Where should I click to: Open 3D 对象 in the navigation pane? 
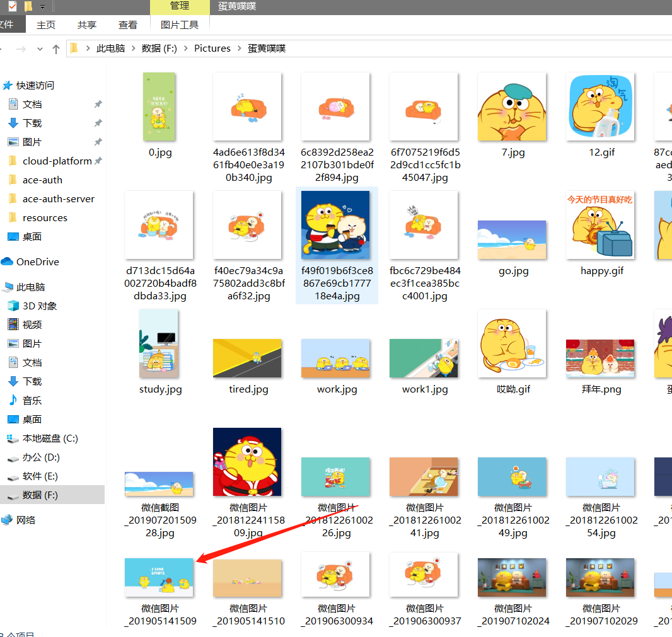40,306
